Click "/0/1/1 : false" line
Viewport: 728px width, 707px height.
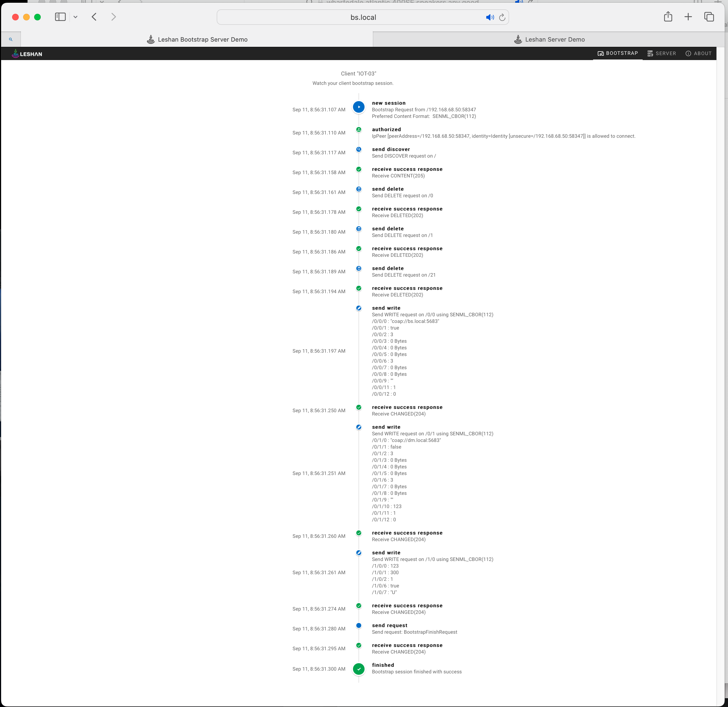coord(387,447)
